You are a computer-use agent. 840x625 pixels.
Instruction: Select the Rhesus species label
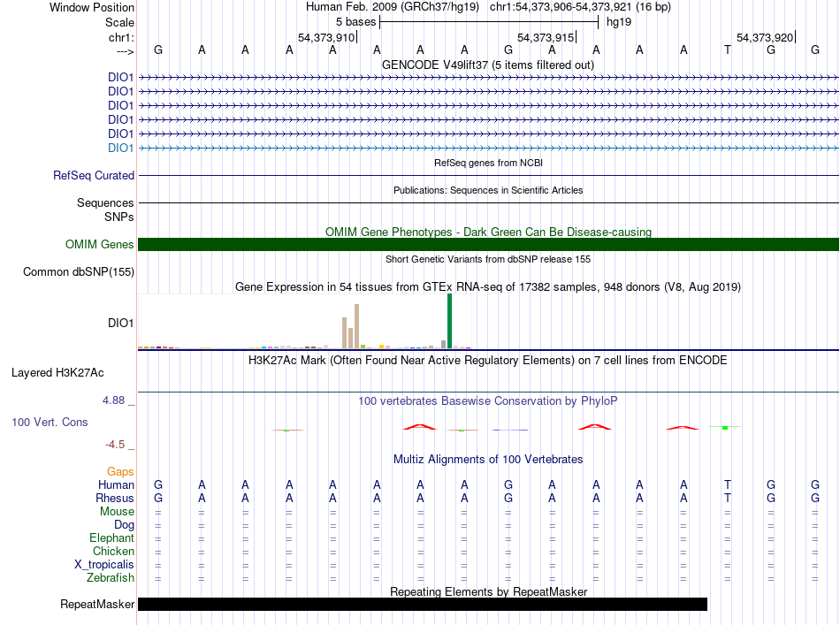[x=115, y=498]
